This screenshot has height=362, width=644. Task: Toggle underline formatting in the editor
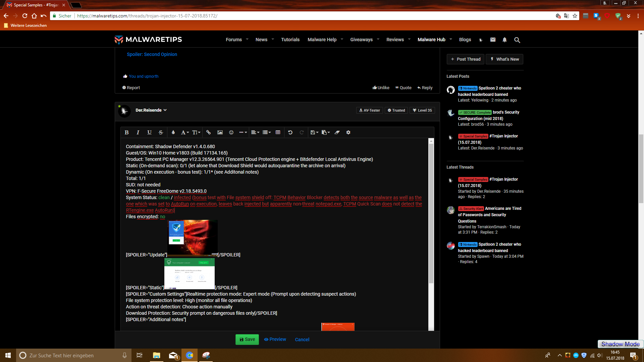pos(149,132)
